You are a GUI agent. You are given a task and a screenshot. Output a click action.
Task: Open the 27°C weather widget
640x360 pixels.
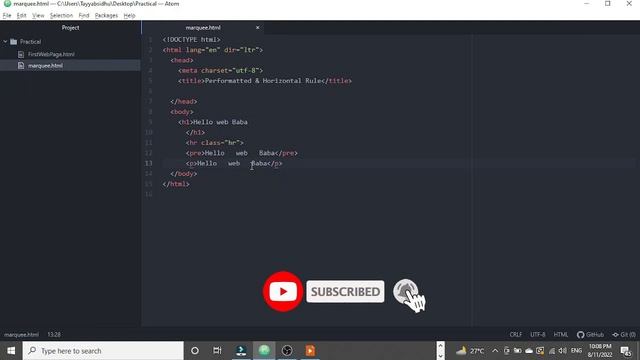(x=470, y=351)
